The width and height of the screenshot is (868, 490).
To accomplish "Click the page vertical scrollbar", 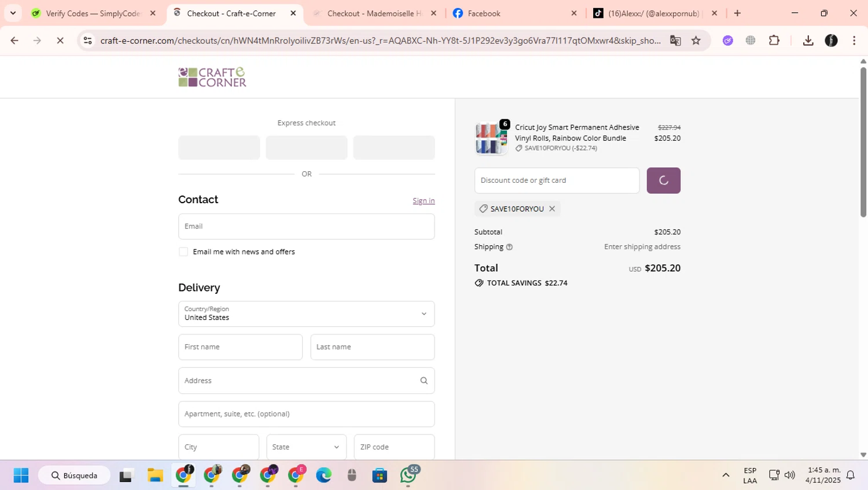I will pyautogui.click(x=863, y=142).
